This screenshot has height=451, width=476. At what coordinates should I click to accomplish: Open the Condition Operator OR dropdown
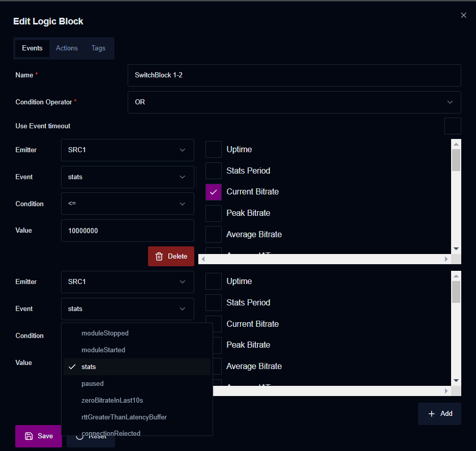pyautogui.click(x=294, y=102)
